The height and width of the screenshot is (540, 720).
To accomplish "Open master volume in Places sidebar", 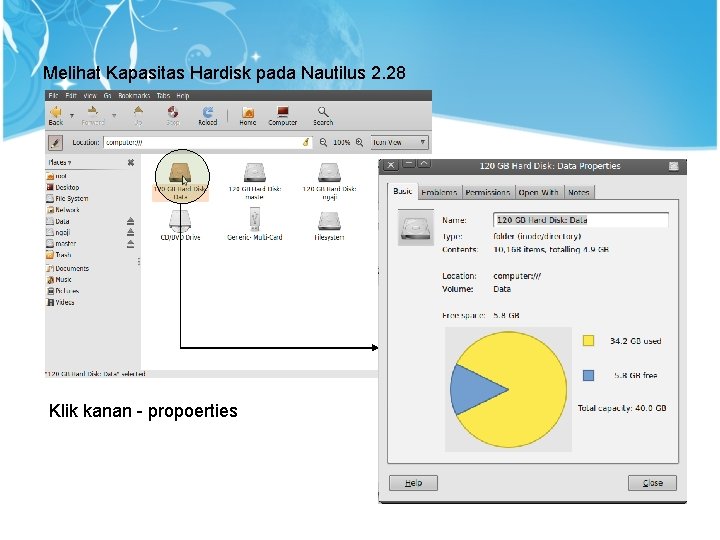I will pyautogui.click(x=61, y=244).
